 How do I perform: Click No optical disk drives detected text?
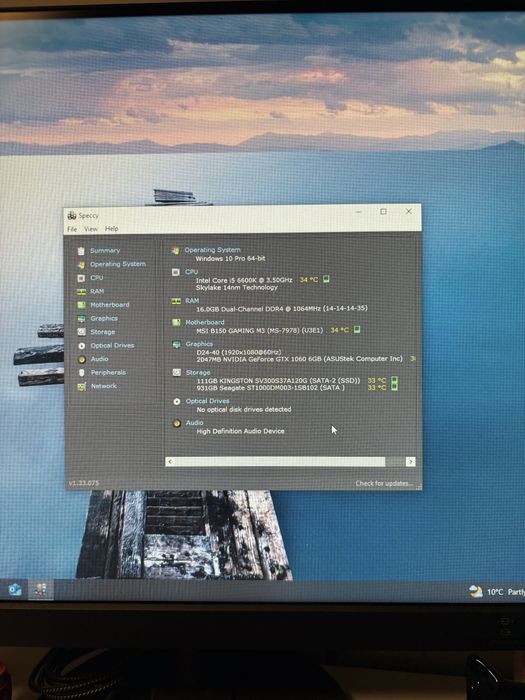[244, 409]
